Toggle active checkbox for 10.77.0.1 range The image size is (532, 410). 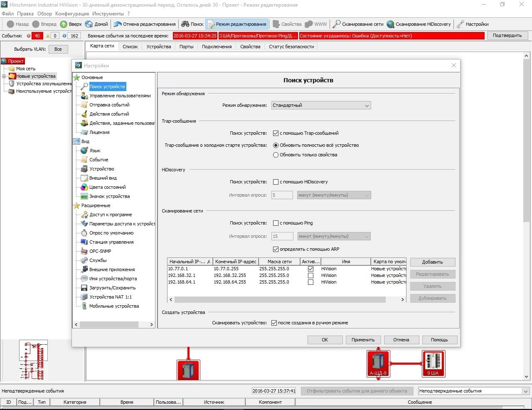point(310,269)
